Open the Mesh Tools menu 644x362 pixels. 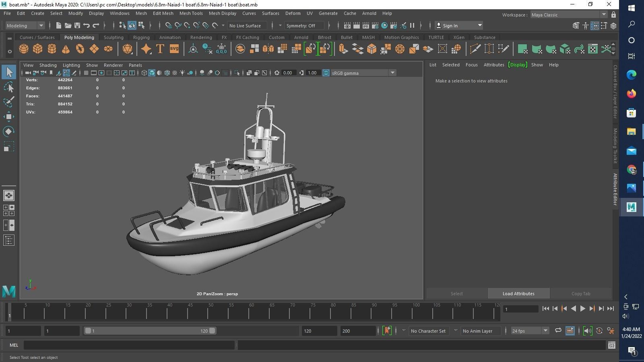pyautogui.click(x=191, y=13)
